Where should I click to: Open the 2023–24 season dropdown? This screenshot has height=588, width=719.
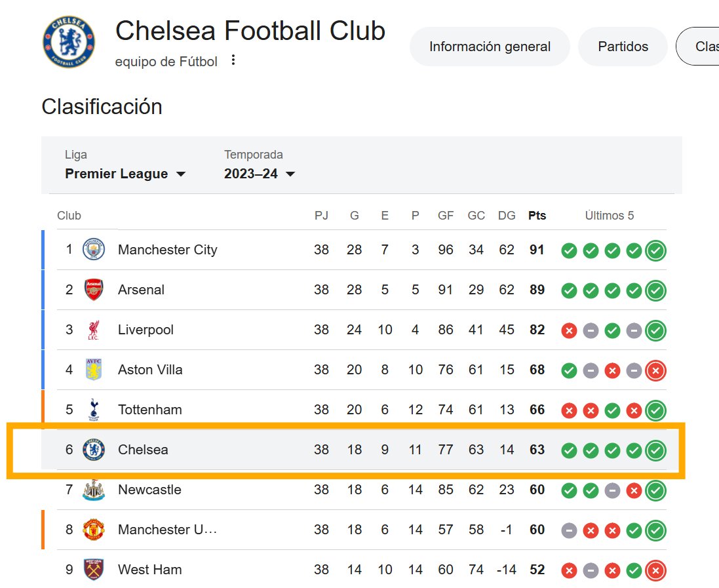(x=260, y=174)
